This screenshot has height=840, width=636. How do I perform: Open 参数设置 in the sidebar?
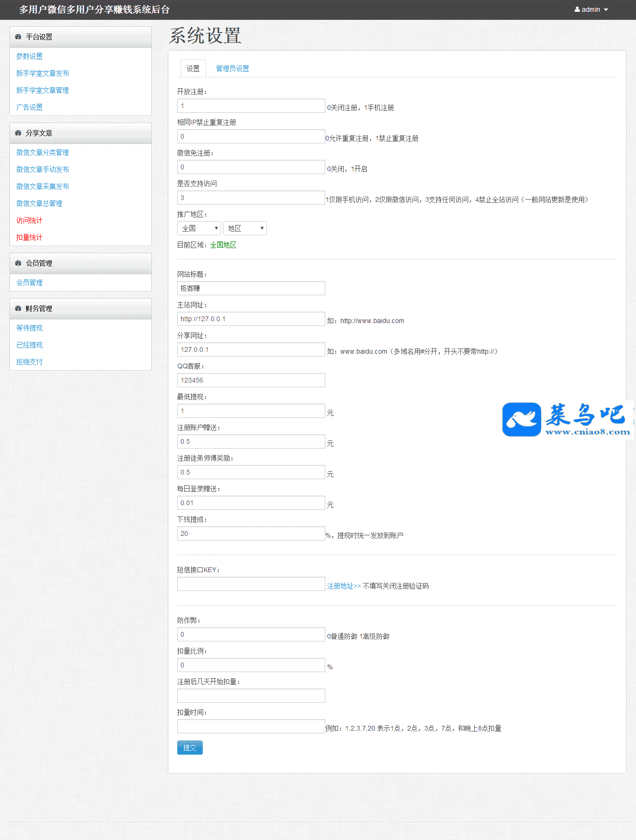(x=29, y=56)
